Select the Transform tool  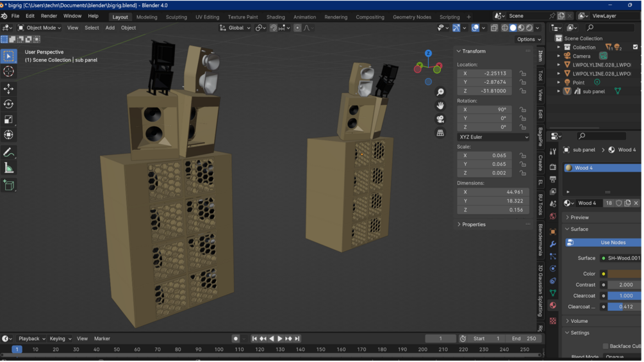tap(8, 135)
